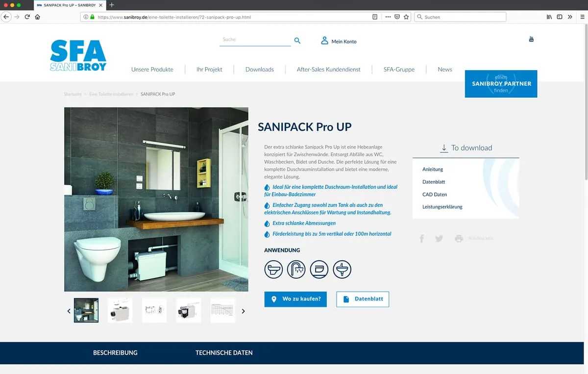
Task: Click the YouTube icon in header
Action: tap(531, 39)
